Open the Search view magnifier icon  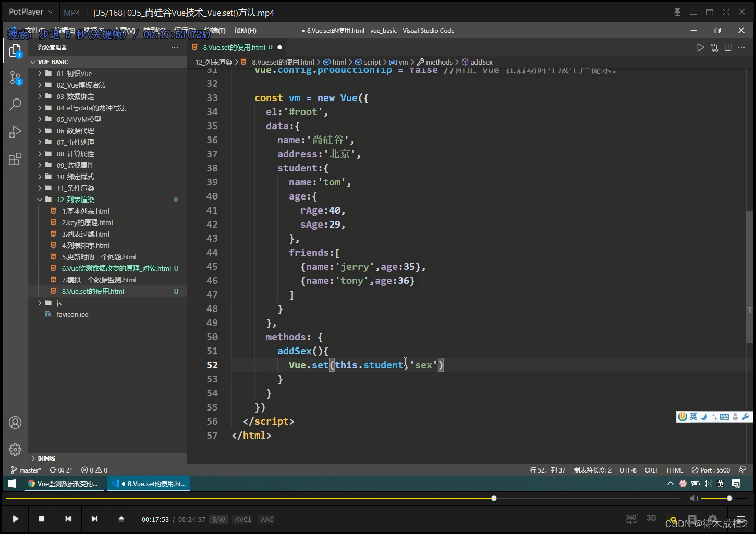[15, 105]
